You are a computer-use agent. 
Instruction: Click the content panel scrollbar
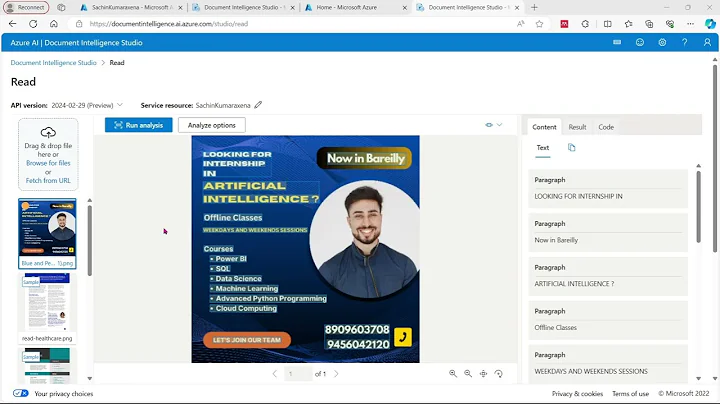pos(698,207)
